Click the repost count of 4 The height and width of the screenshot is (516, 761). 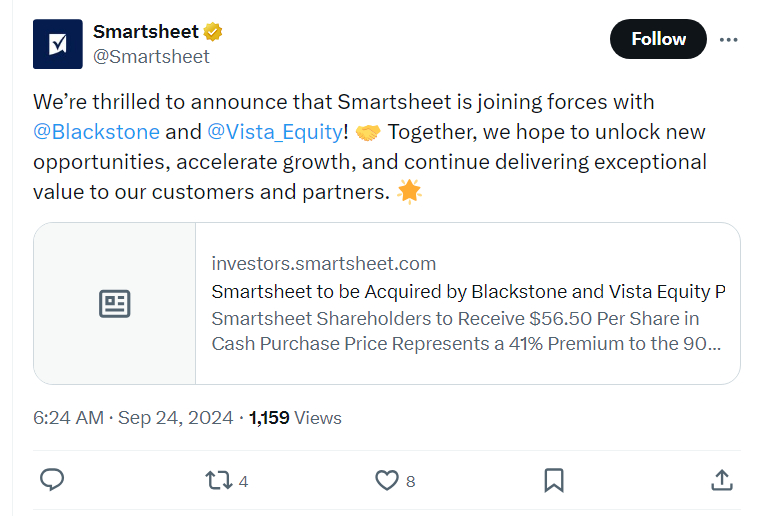243,482
